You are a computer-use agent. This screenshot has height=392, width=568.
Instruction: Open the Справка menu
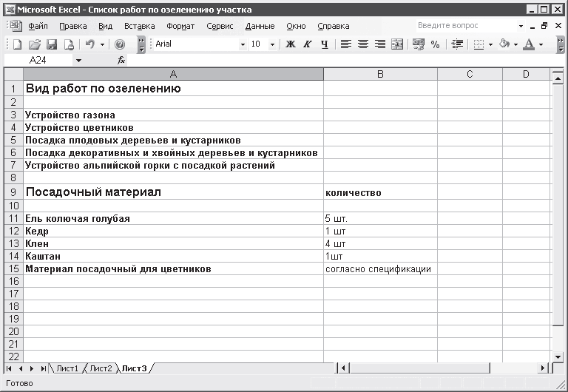334,26
